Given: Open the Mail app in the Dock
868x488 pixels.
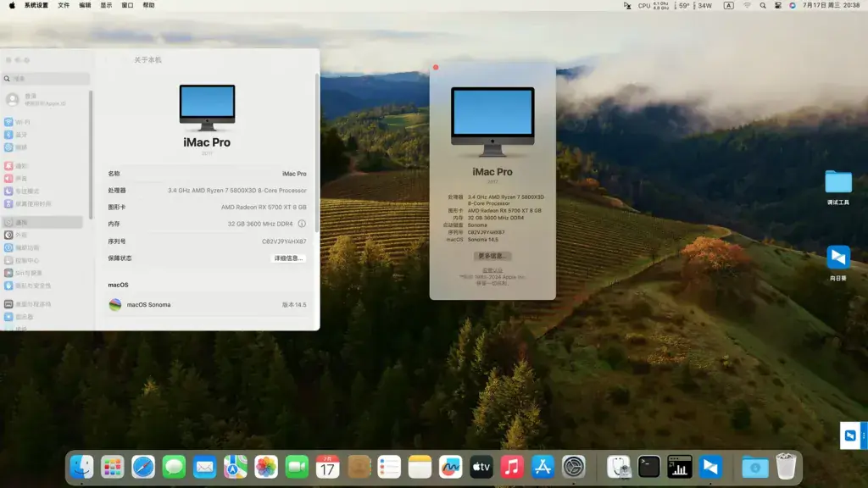Looking at the screenshot, I should (x=205, y=467).
